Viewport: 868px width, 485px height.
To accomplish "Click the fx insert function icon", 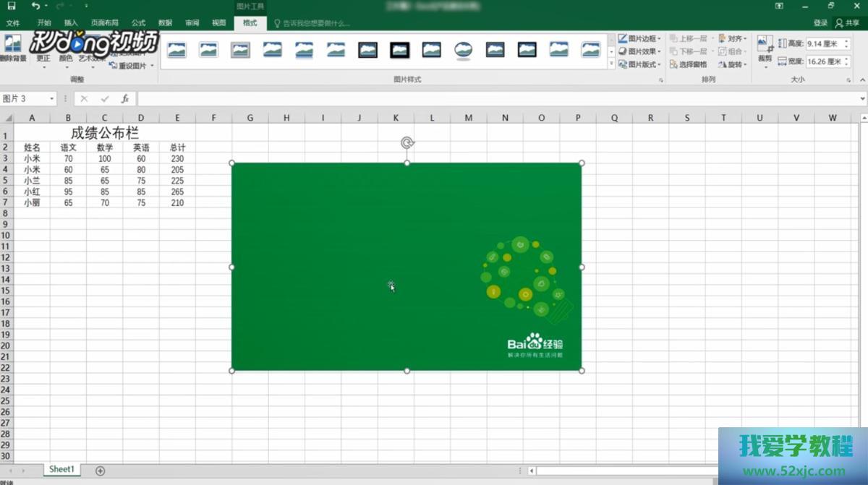I will click(x=125, y=98).
